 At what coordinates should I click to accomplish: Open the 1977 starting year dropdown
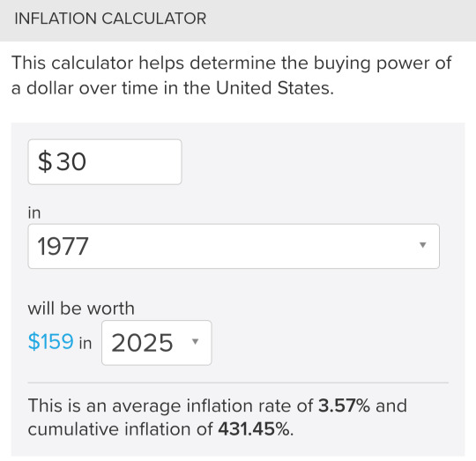point(234,246)
